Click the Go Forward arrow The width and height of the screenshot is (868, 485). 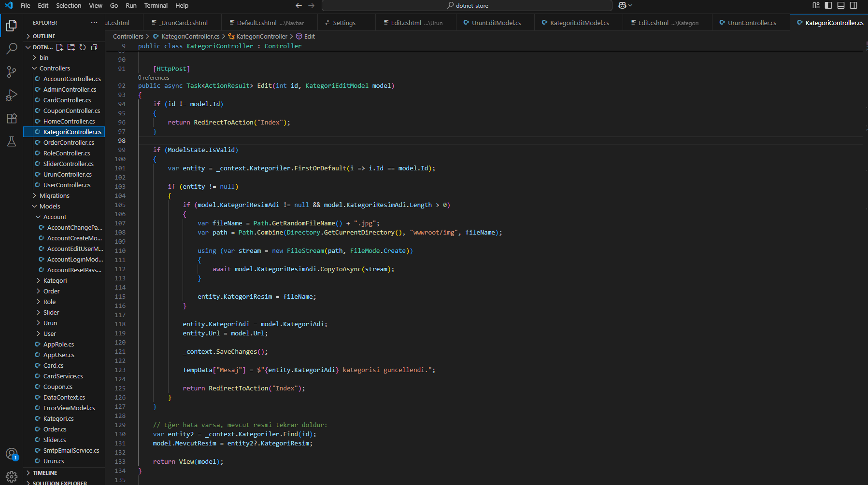coord(312,5)
